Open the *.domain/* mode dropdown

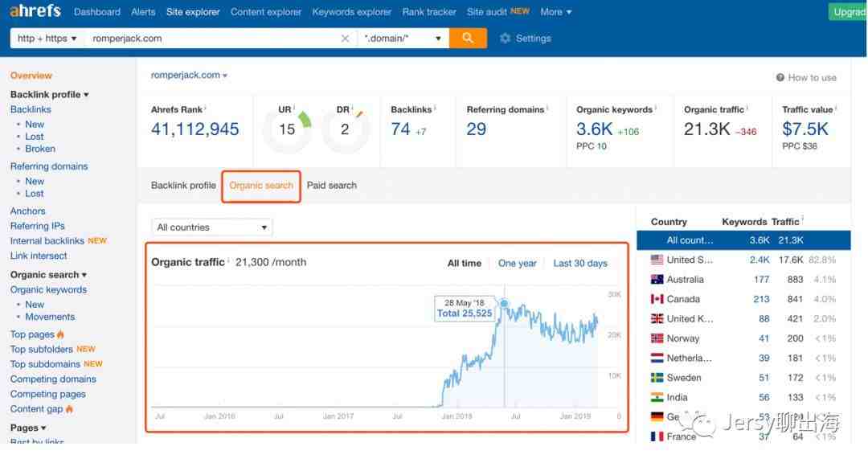[x=403, y=39]
